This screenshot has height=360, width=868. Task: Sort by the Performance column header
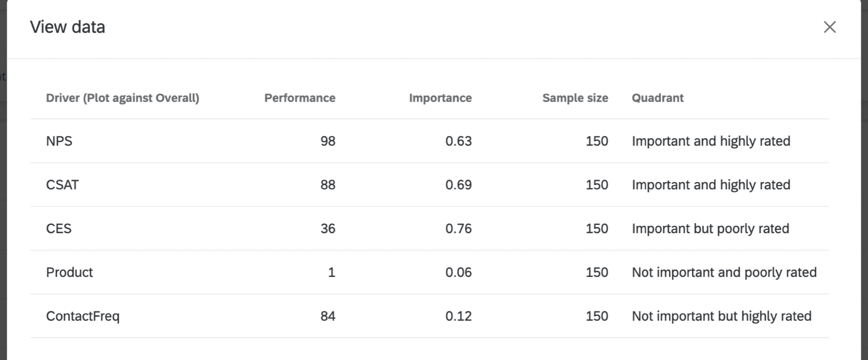(299, 98)
